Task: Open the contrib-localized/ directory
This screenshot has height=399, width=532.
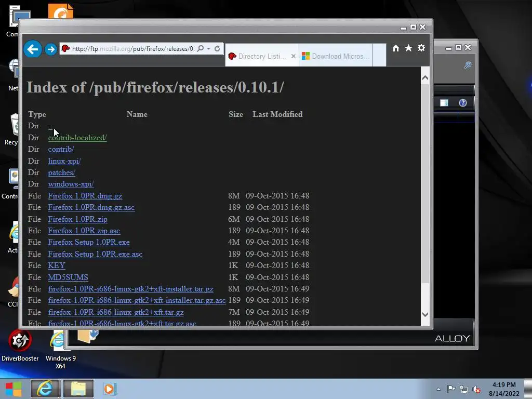Action: click(77, 138)
